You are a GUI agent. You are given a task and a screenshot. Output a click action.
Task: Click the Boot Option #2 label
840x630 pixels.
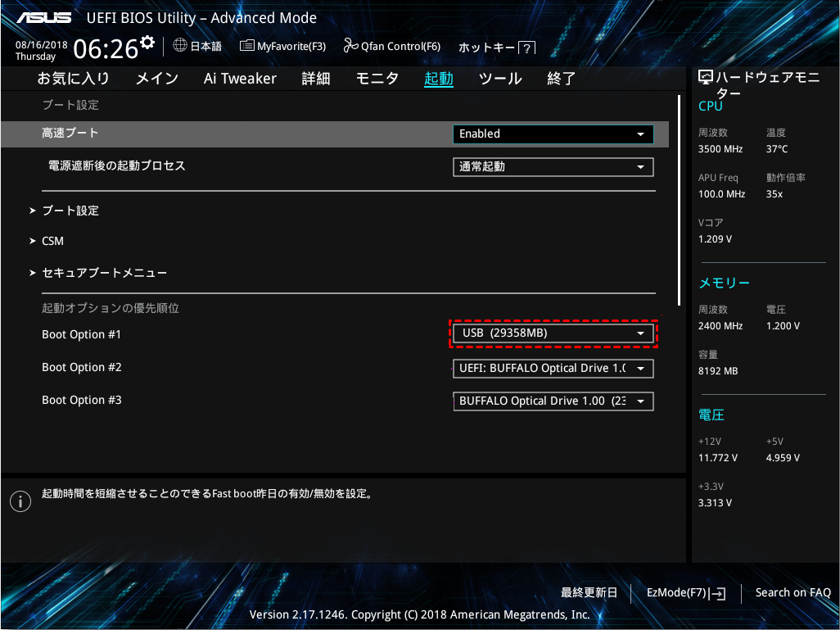(x=81, y=367)
